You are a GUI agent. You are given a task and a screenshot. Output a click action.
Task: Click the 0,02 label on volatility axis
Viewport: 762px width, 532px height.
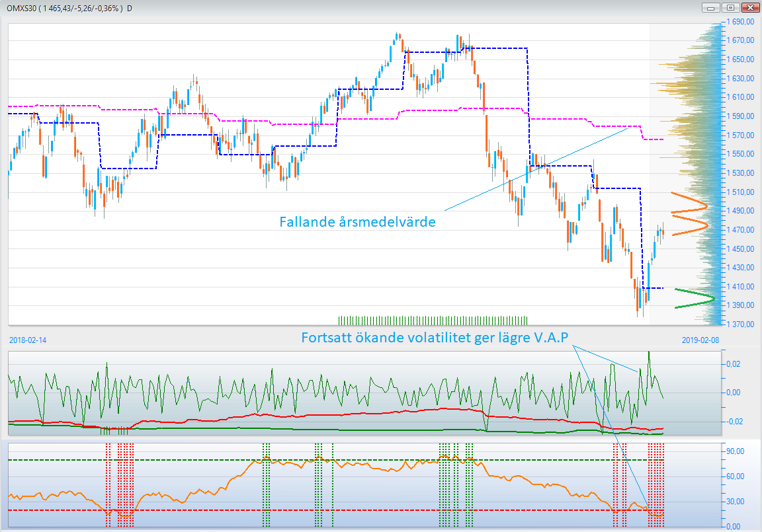pyautogui.click(x=734, y=365)
